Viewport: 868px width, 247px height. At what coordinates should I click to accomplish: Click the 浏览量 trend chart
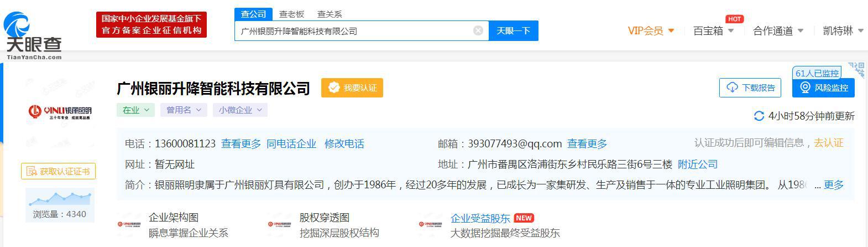pos(60,199)
